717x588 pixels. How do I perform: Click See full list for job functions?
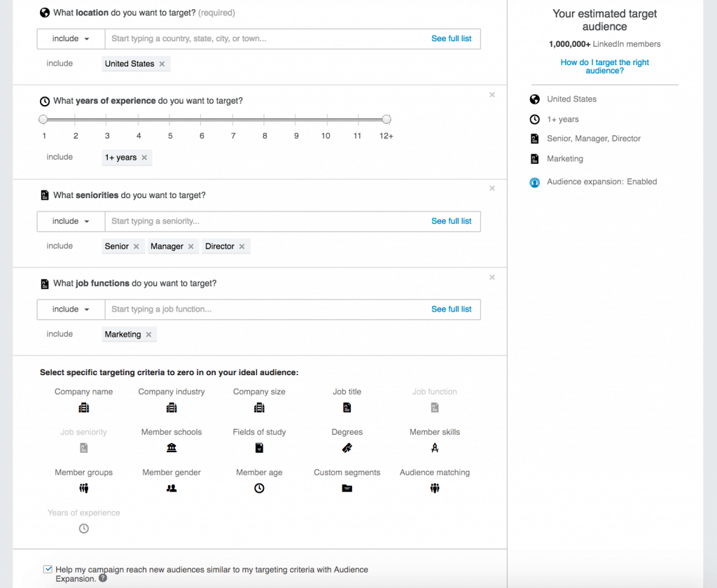pyautogui.click(x=451, y=309)
